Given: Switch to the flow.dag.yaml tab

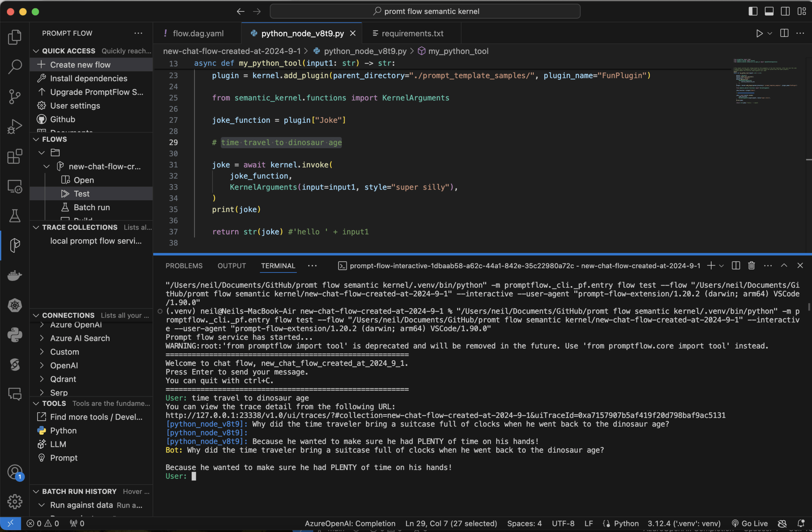Looking at the screenshot, I should click(198, 33).
